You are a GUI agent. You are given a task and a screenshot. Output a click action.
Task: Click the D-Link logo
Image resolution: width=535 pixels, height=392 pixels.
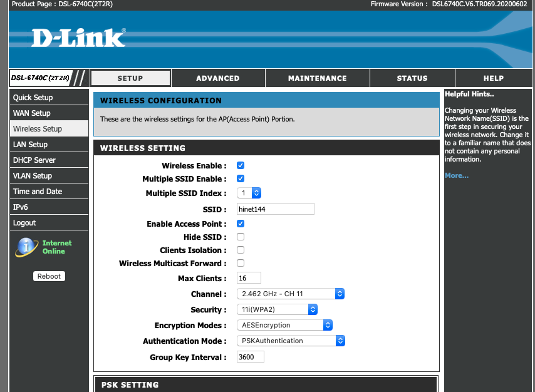[x=78, y=38]
